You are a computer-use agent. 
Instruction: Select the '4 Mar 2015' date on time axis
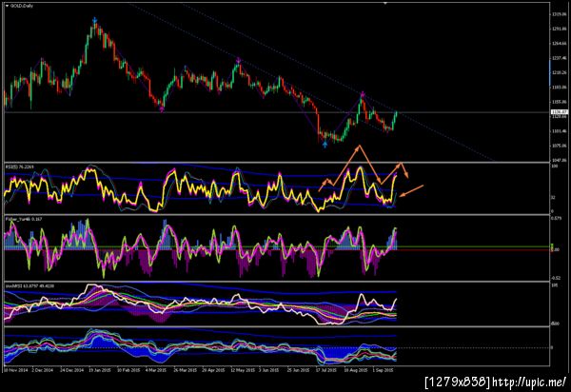[156, 370]
